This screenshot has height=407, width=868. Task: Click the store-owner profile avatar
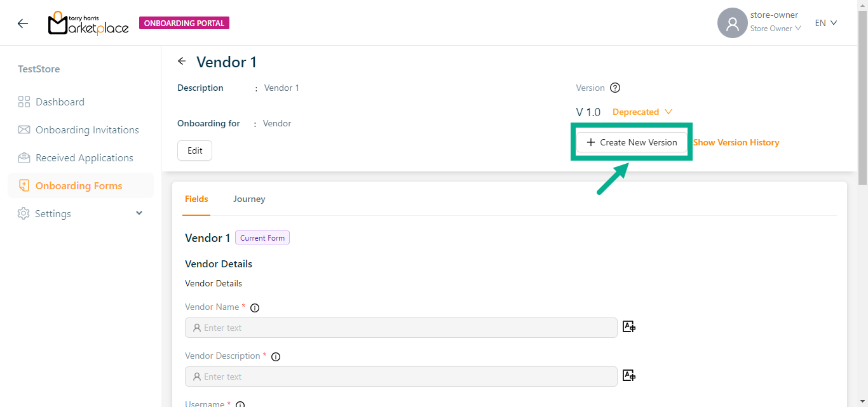pos(732,23)
